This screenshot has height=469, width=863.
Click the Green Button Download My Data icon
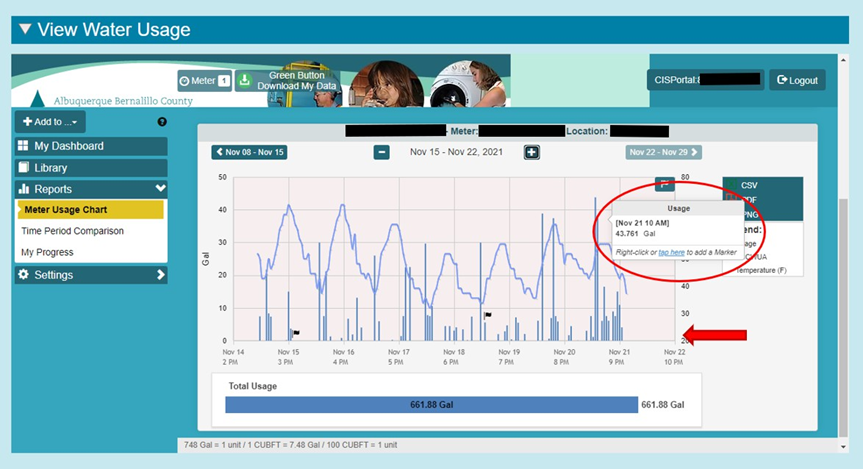pyautogui.click(x=245, y=81)
